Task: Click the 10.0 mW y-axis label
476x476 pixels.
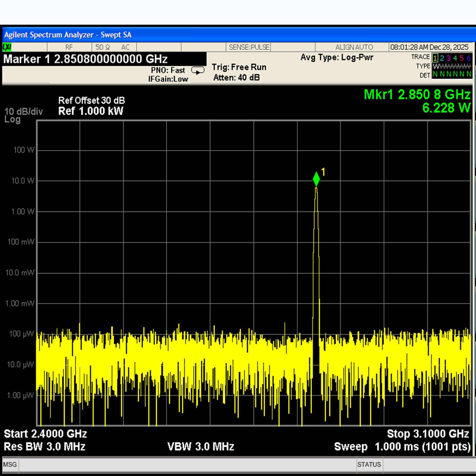Action: click(x=20, y=273)
